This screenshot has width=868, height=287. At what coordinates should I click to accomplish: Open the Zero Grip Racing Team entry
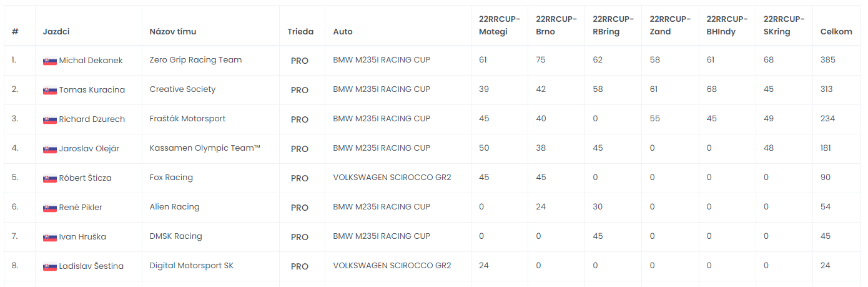[x=195, y=60]
